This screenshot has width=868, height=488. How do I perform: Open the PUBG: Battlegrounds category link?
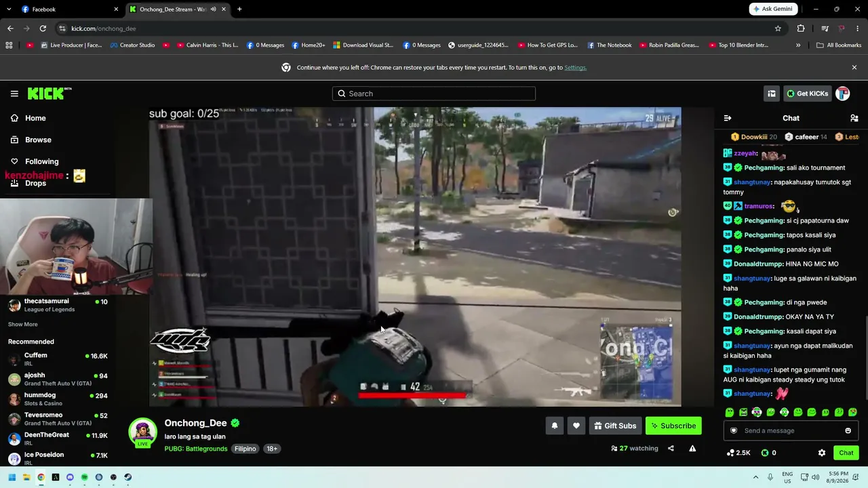tap(196, 449)
